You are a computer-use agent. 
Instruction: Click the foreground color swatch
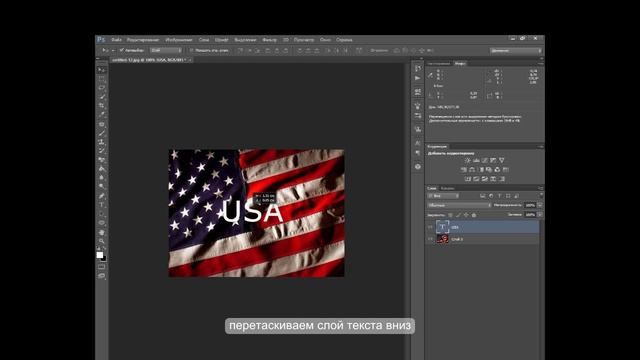(x=100, y=255)
